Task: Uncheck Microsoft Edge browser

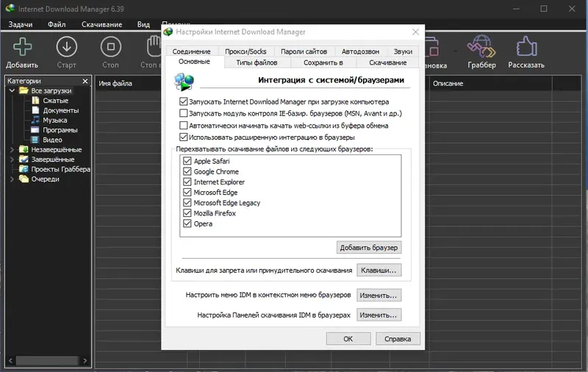Action: click(x=187, y=192)
